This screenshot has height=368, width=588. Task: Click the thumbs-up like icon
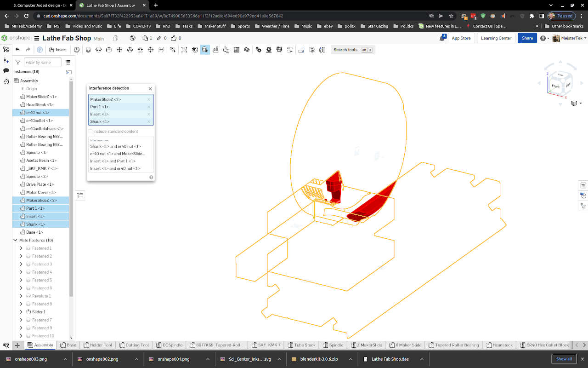(174, 38)
